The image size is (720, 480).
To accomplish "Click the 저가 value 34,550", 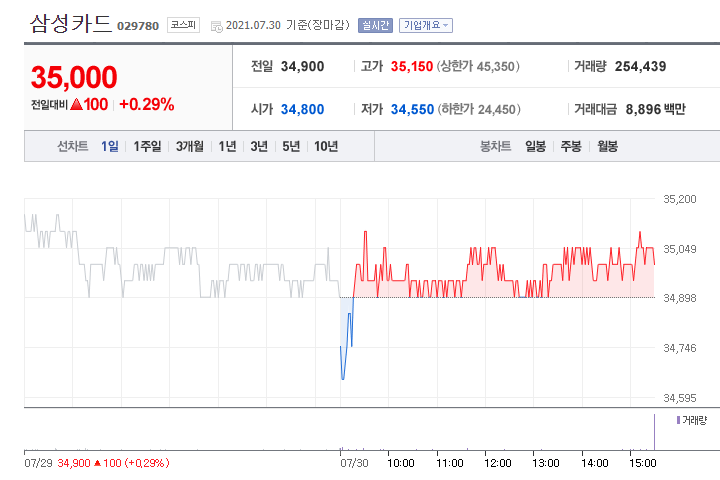I will point(412,109).
